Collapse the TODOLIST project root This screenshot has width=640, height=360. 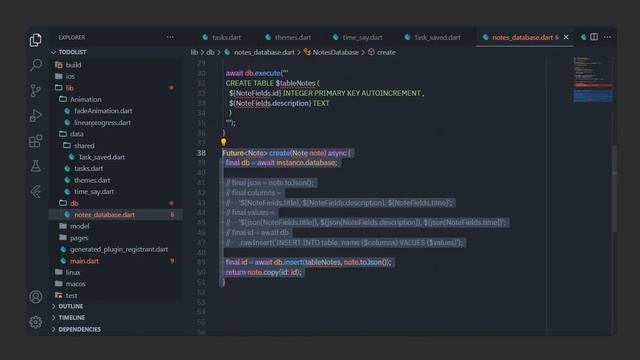(x=72, y=52)
